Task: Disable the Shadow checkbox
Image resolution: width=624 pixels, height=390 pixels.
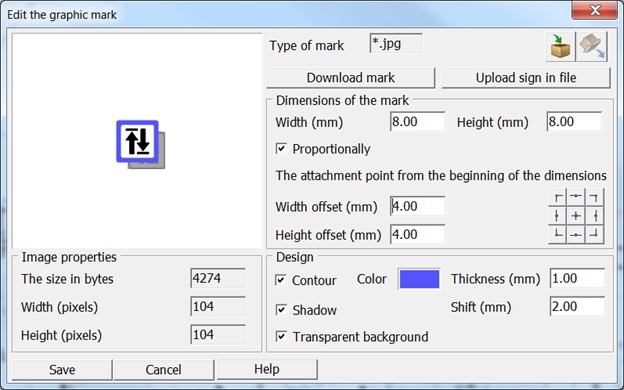Action: [x=281, y=310]
